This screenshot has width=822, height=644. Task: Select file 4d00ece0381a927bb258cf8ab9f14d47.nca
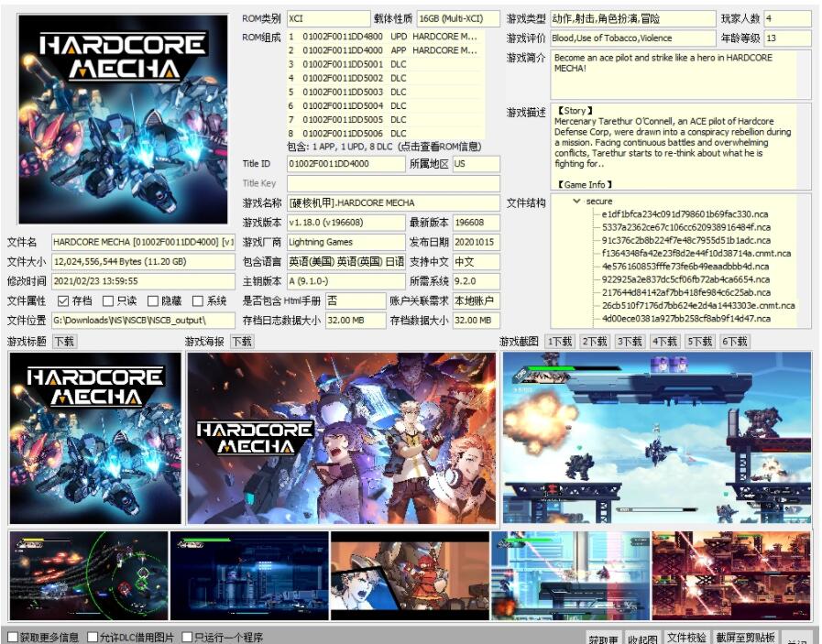[x=686, y=319]
